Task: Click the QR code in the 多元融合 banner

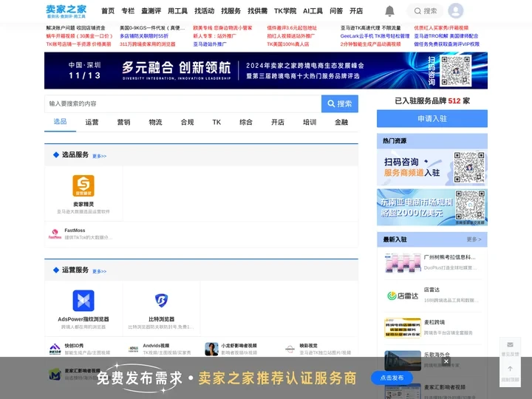Action: [x=455, y=71]
